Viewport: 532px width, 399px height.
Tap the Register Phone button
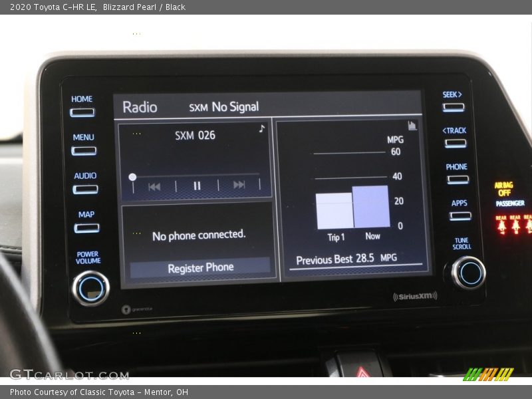(x=200, y=268)
